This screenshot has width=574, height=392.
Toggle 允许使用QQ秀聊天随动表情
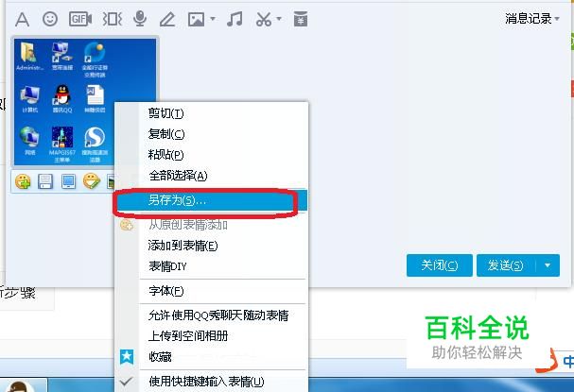point(211,315)
